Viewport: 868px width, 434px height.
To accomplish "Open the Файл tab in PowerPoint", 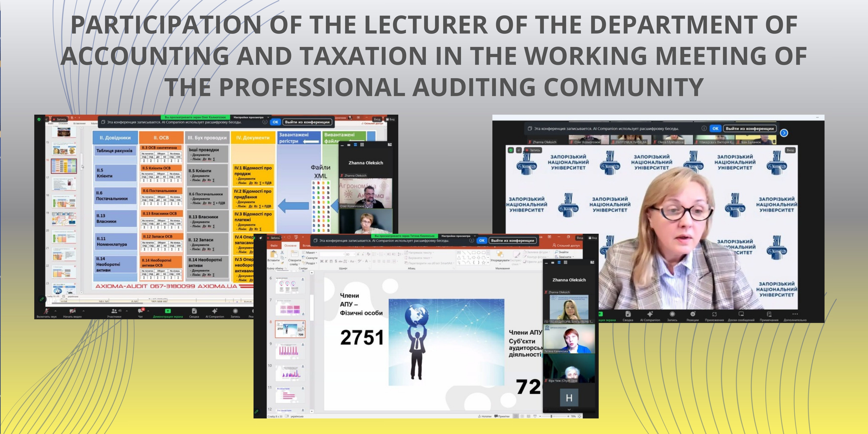I will (x=274, y=246).
